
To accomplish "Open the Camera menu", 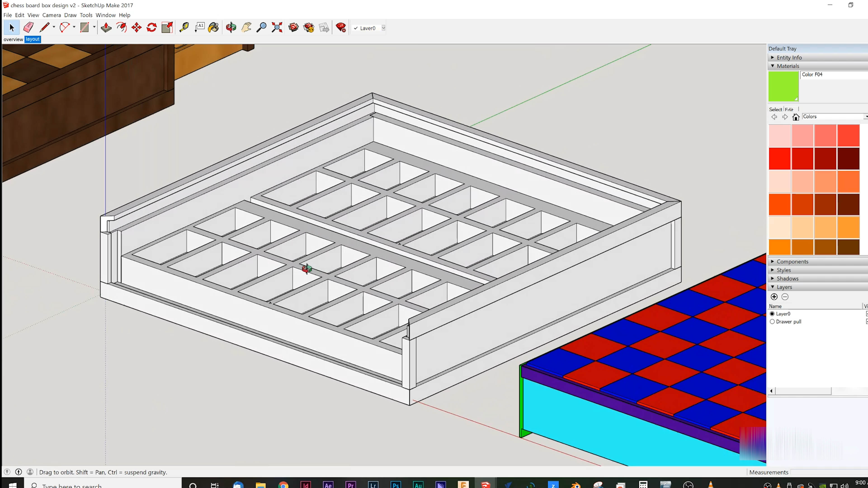I will point(52,15).
